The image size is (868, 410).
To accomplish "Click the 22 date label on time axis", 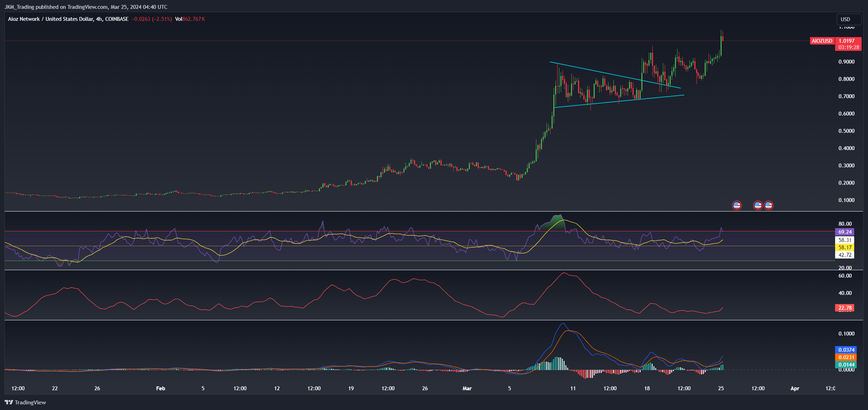I will click(55, 388).
